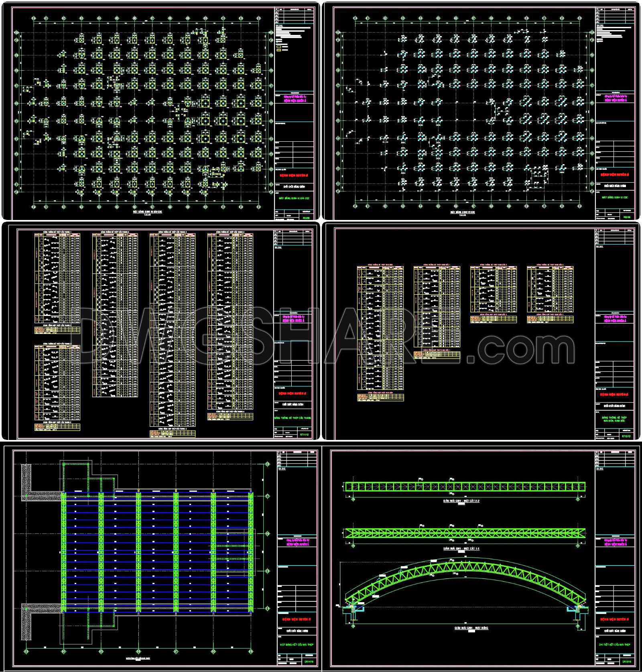Click sheet number RT11/12 in title block
The image size is (642, 672).
(x=305, y=434)
